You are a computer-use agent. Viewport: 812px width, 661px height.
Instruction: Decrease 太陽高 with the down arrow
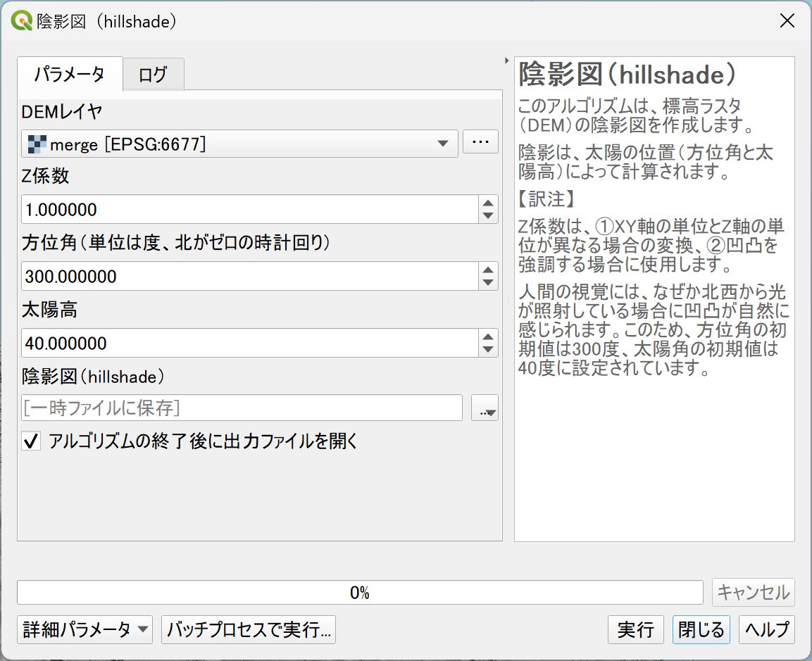pos(488,349)
